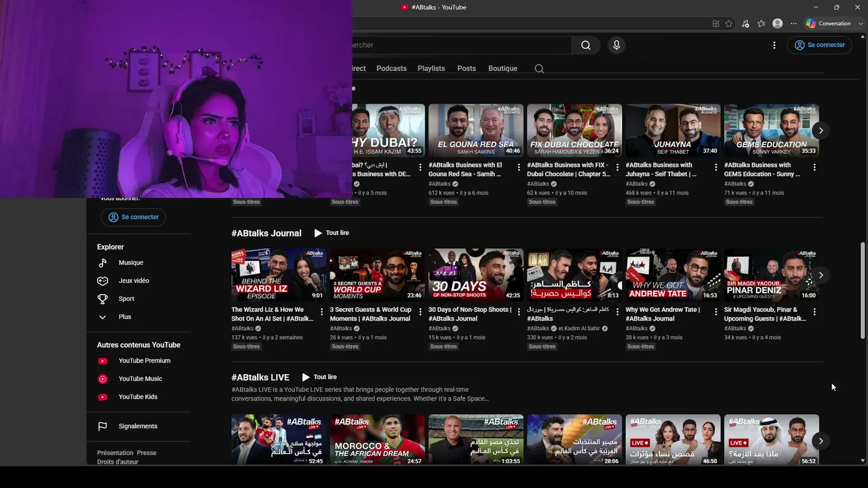Play the 30 Days of Non-Stop Shoots thumbnail
The height and width of the screenshot is (488, 868).
(476, 275)
